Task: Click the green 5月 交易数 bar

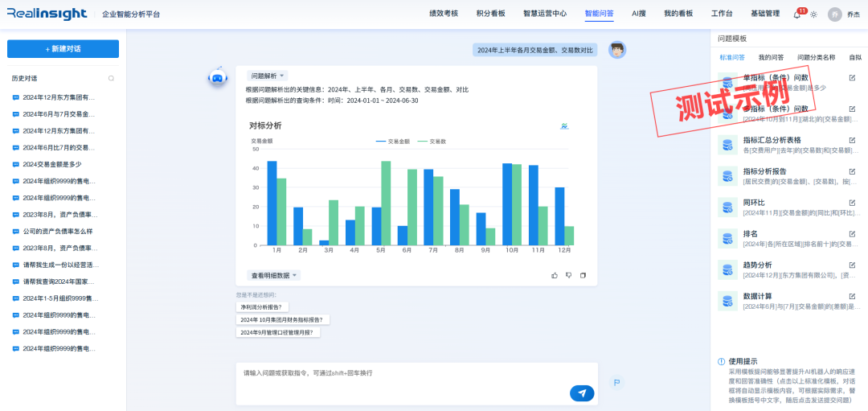Action: pyautogui.click(x=386, y=203)
